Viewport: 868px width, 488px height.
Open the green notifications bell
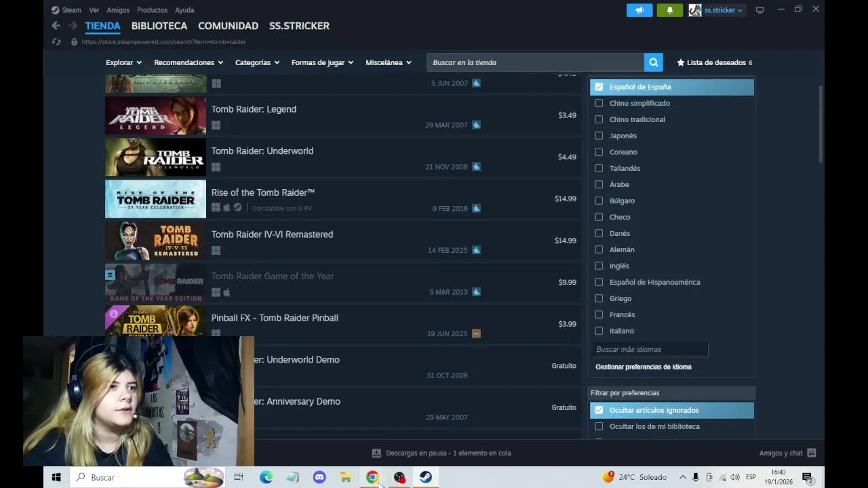point(670,10)
